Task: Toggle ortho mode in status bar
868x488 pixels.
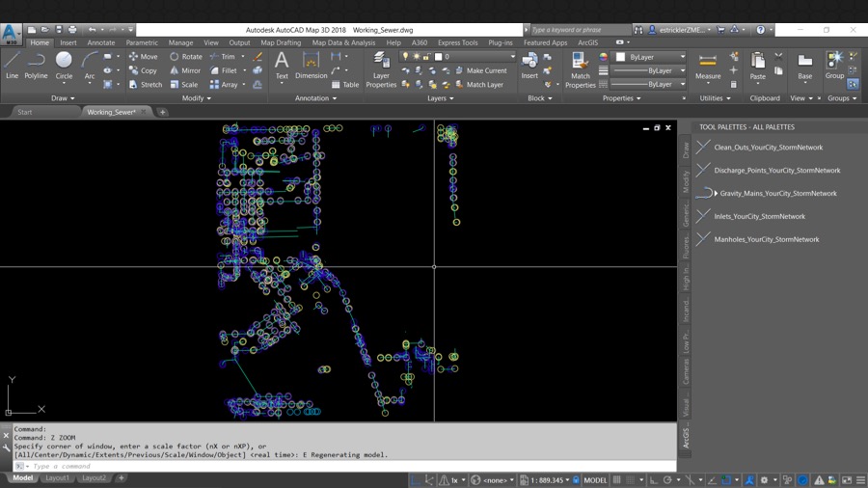Action: point(653,479)
